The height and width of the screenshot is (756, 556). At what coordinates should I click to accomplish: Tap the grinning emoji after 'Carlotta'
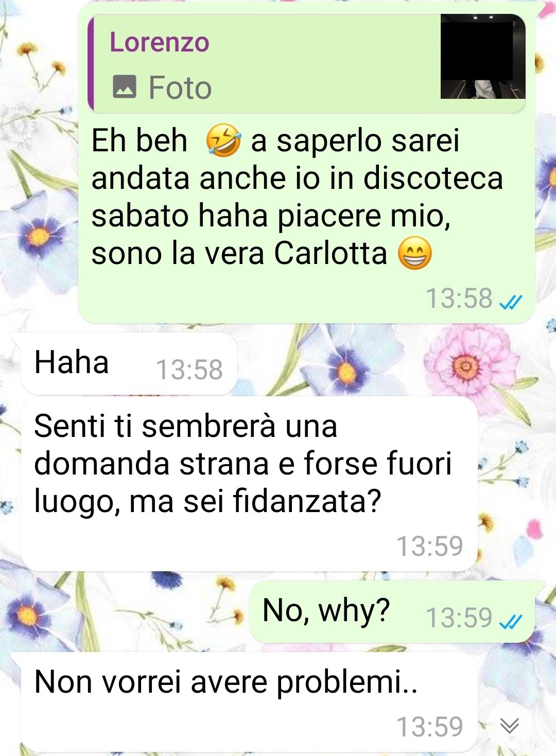415,254
